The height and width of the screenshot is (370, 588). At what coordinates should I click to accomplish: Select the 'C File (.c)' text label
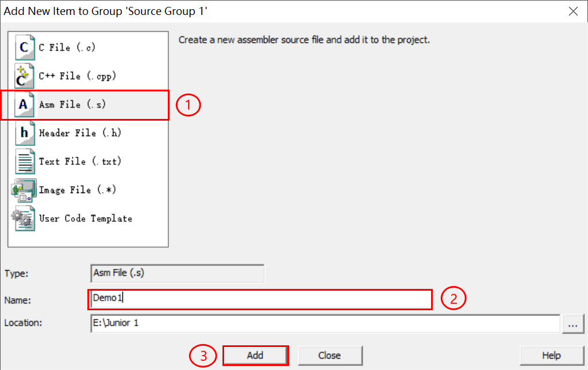(67, 48)
